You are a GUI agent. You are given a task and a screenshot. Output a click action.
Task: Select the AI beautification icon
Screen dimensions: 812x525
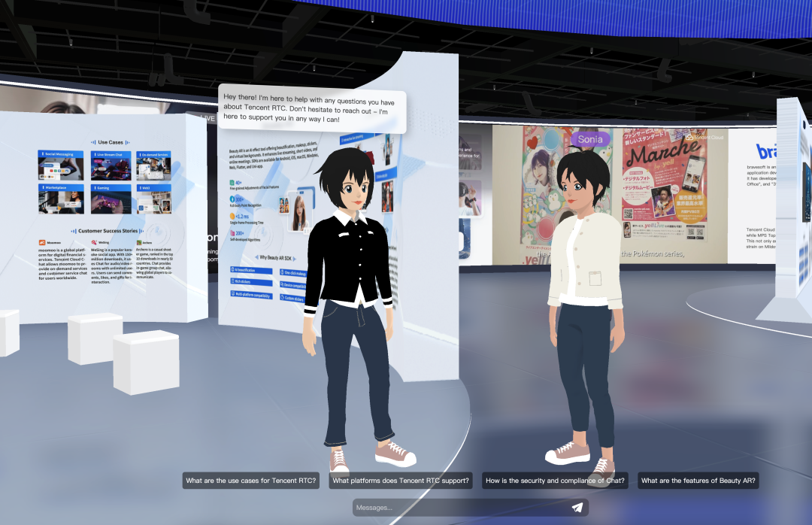(x=232, y=270)
